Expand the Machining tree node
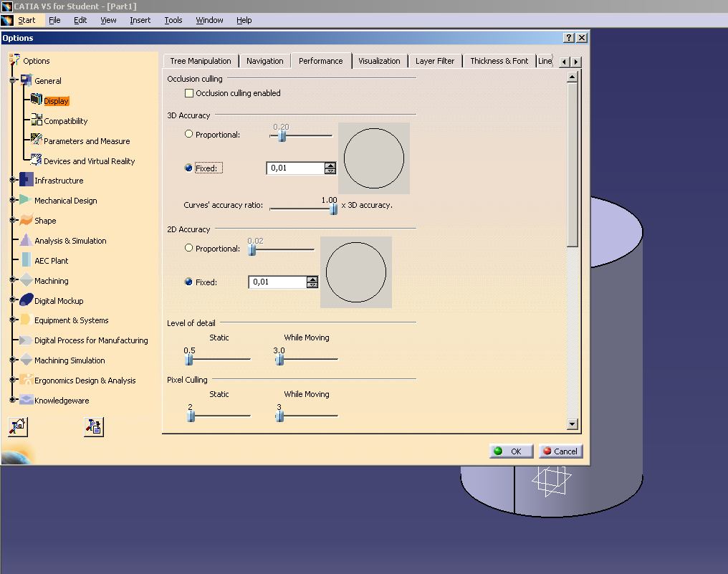Screen dimensions: 728x574 click(13, 279)
